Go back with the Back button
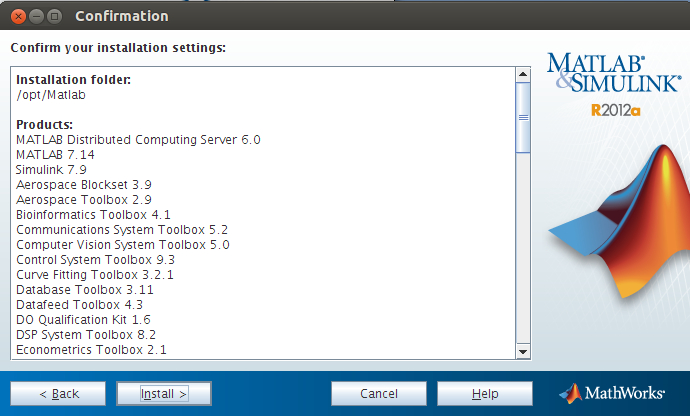This screenshot has height=416, width=690. coord(58,393)
